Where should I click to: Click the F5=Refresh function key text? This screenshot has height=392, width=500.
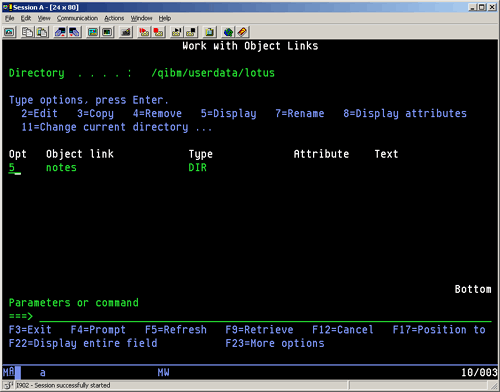pyautogui.click(x=176, y=330)
